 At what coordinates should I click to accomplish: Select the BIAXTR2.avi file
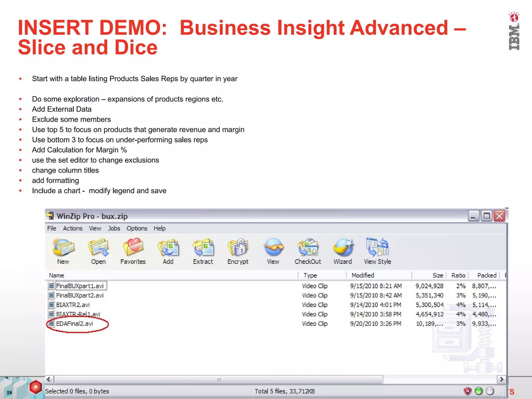pos(73,305)
